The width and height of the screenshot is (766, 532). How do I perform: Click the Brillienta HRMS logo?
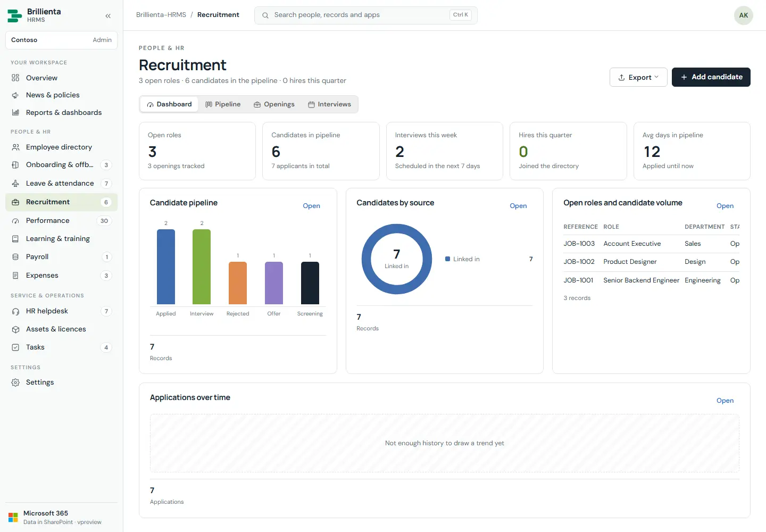(14, 15)
